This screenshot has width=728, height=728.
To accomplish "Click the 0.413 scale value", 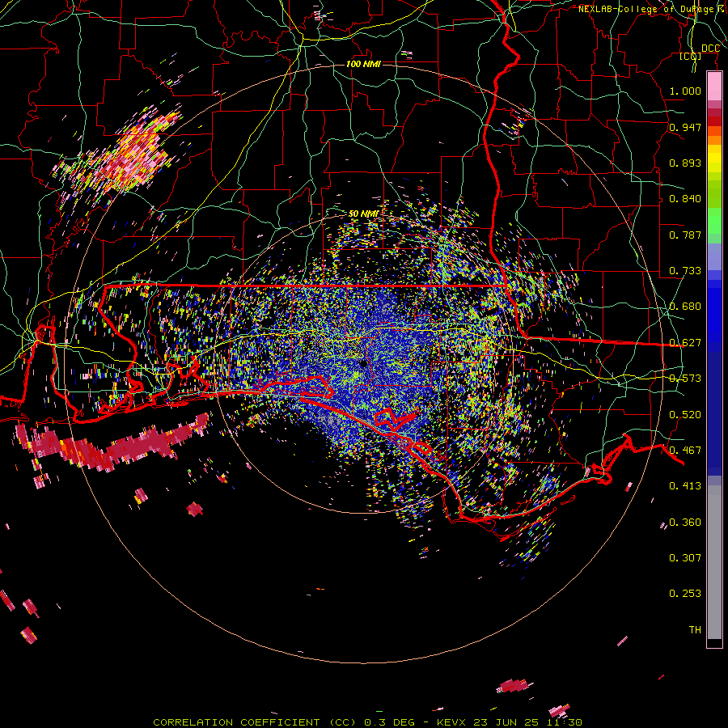I will click(685, 486).
